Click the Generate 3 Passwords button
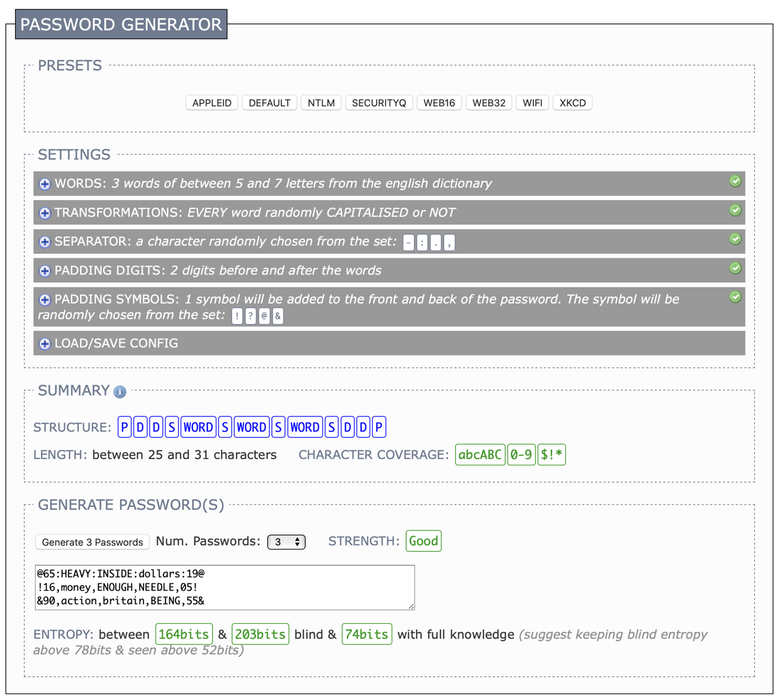781x700 pixels. [93, 542]
